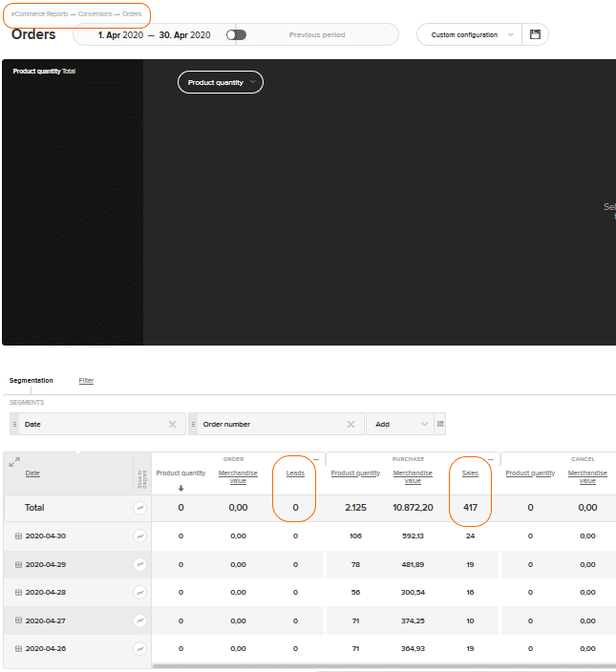Sort table by the Date column header
Screen dimensions: 616x672
tap(32, 473)
